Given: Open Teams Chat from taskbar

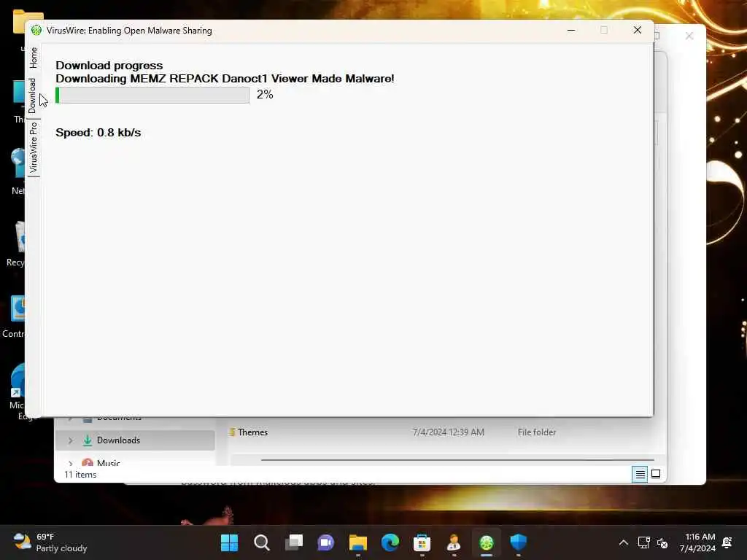Looking at the screenshot, I should (x=326, y=542).
